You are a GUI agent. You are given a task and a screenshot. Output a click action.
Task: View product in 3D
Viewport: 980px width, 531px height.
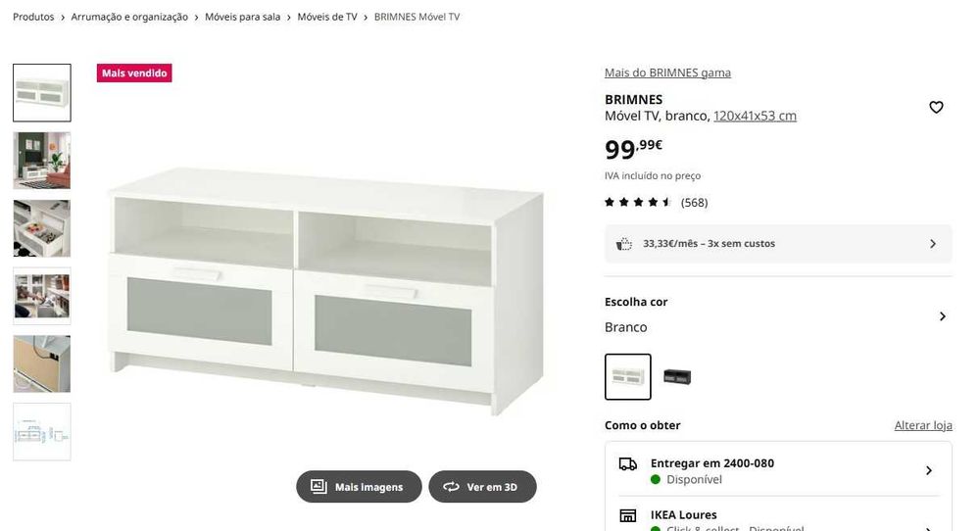[482, 487]
